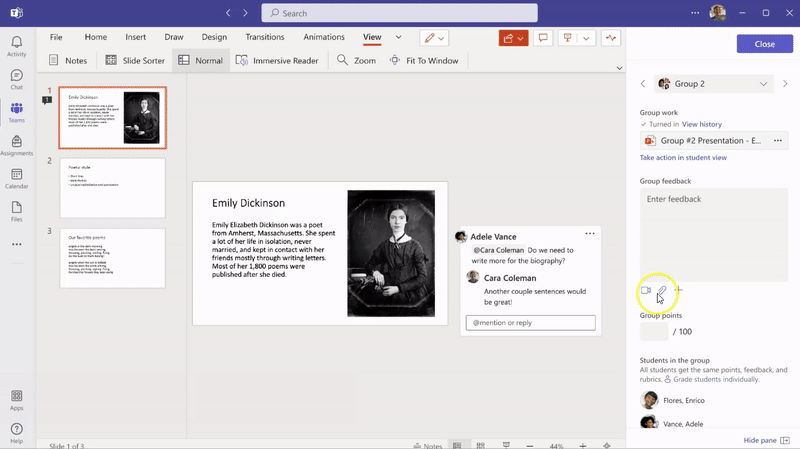Open the File menu
This screenshot has width=800, height=449.
[x=56, y=37]
